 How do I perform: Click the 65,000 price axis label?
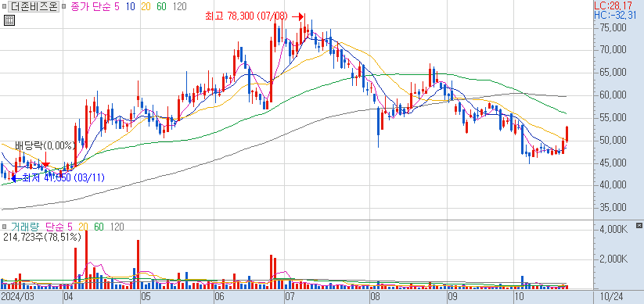[613, 73]
